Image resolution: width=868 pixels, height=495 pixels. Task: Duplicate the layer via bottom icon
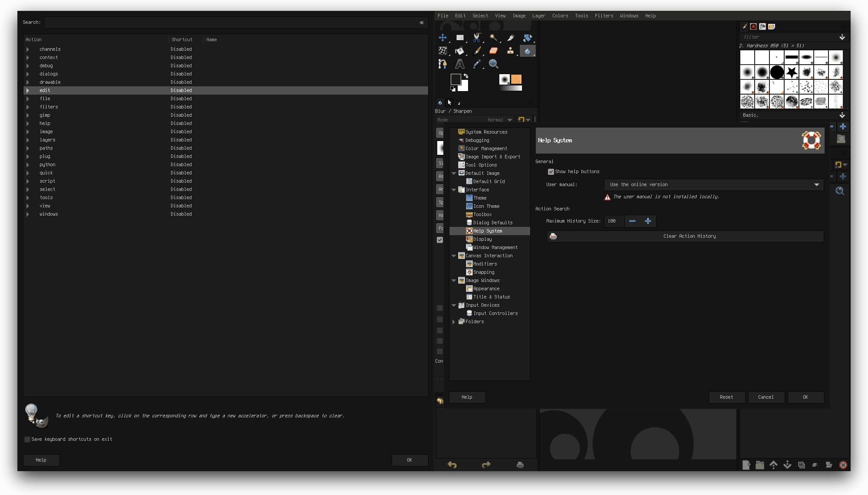click(x=802, y=465)
